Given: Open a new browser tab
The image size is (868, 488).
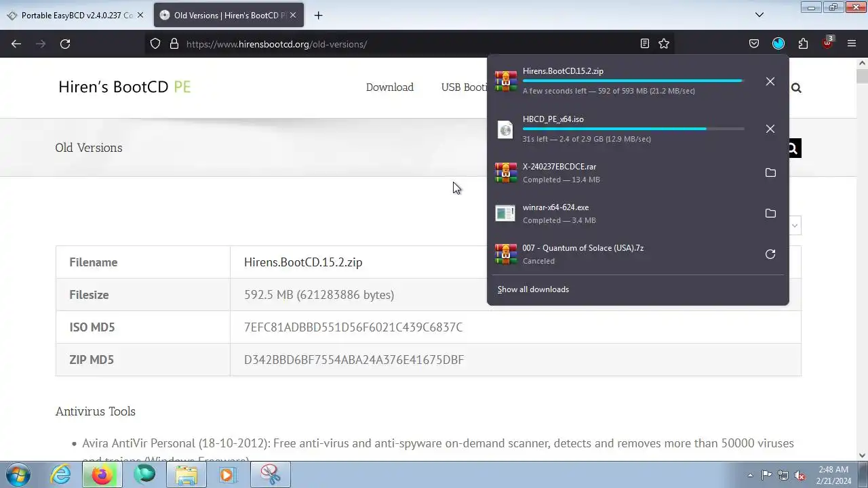Looking at the screenshot, I should [x=318, y=15].
